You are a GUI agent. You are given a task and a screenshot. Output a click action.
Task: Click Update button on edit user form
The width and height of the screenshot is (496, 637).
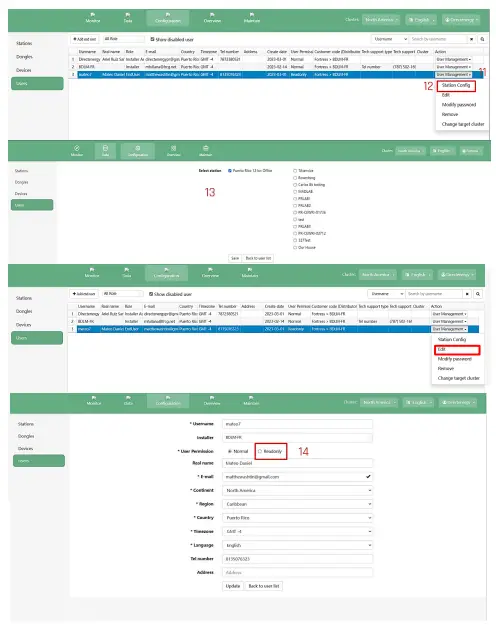233,586
